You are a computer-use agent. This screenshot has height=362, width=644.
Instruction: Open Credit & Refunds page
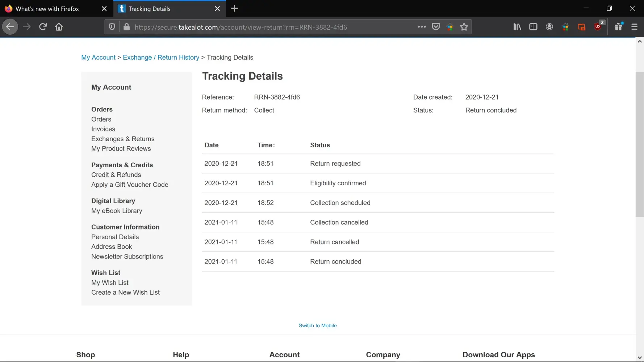point(116,175)
